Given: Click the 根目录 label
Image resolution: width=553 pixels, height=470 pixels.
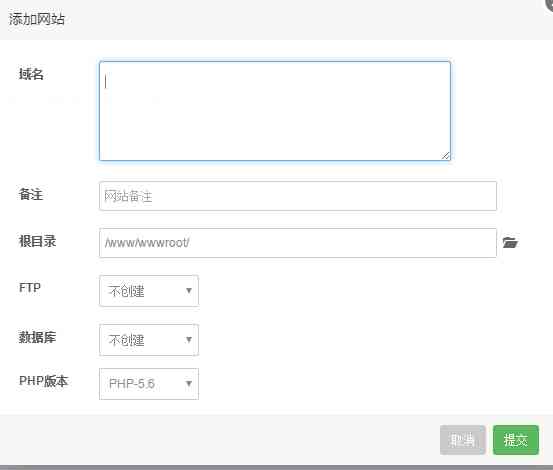Looking at the screenshot, I should point(37,242).
